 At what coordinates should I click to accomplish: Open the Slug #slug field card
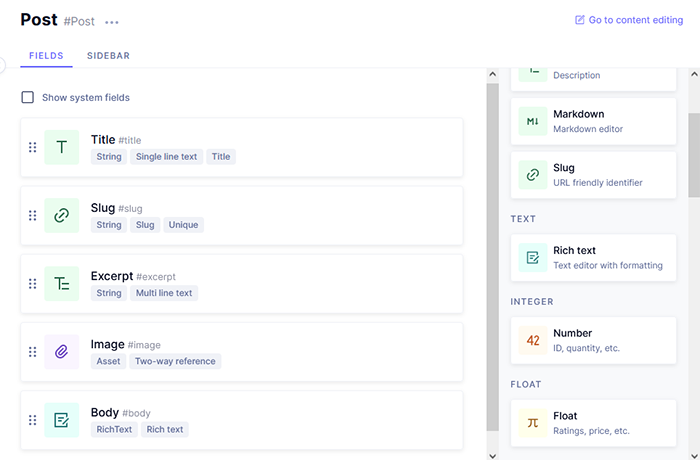pos(242,216)
